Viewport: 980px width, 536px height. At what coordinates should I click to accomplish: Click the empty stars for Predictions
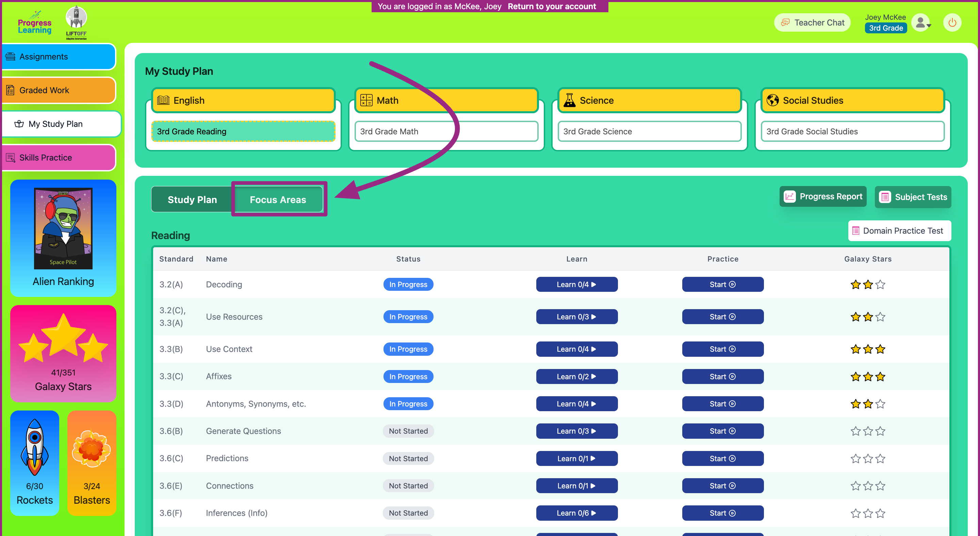coord(868,459)
